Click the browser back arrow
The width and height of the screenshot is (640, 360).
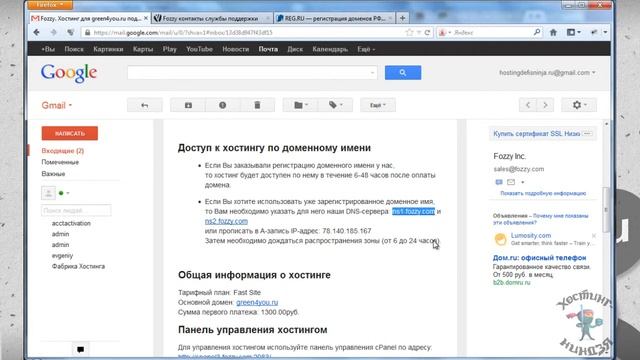(37, 32)
